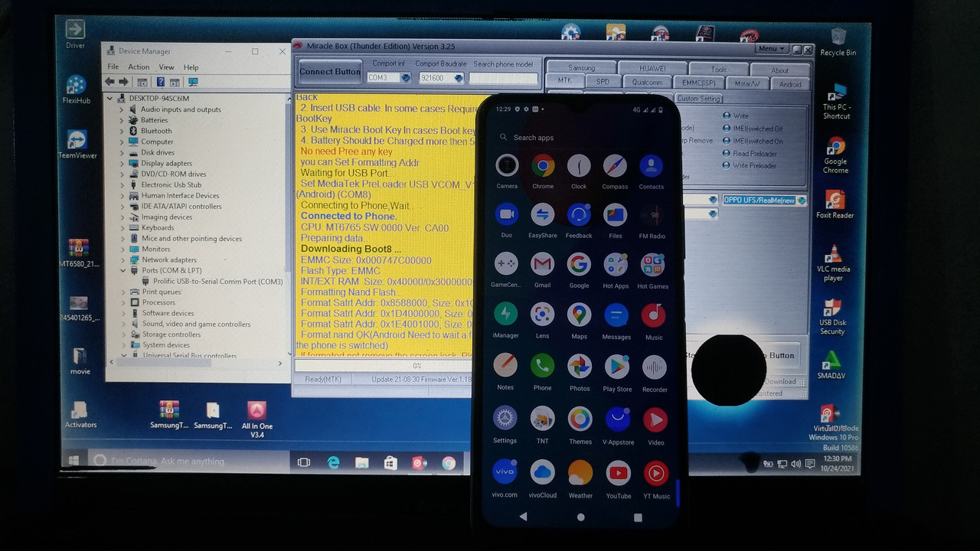Expand the Bluetooth device category
The width and height of the screenshot is (980, 551).
pos(122,131)
